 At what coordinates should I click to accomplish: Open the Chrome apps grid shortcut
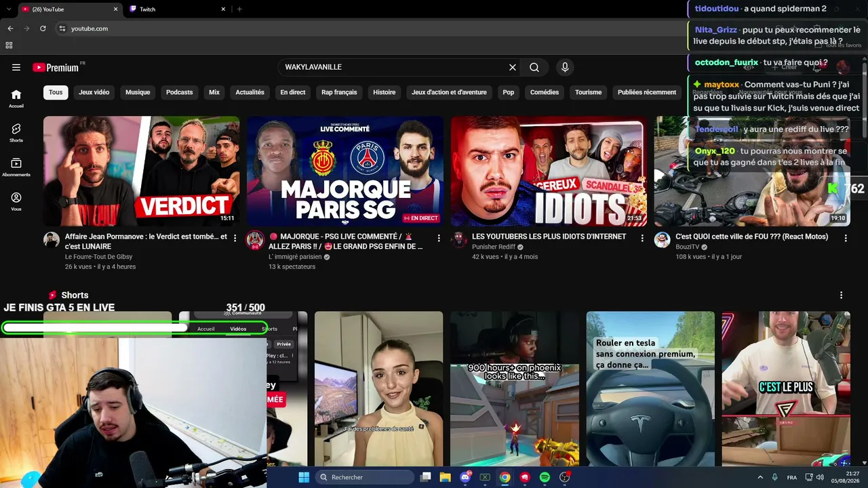click(9, 45)
